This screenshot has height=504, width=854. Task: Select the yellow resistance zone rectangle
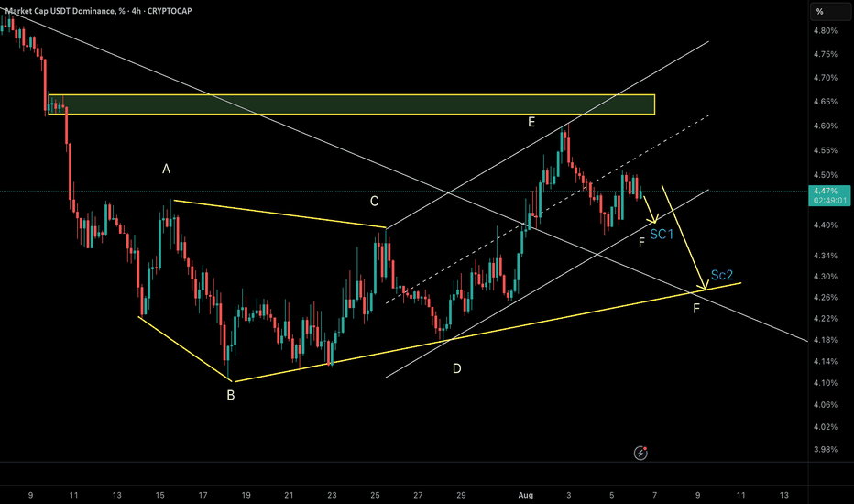(351, 104)
